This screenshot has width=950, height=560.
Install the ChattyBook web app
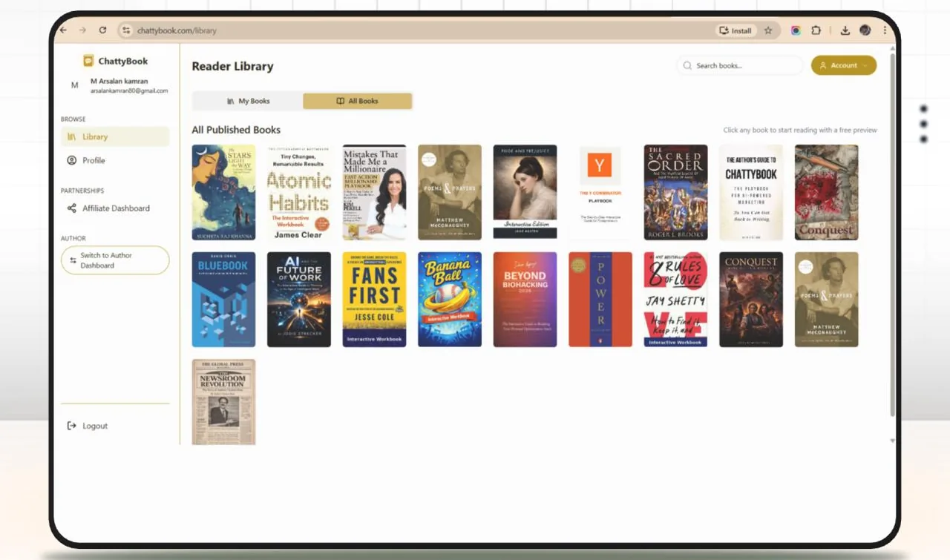click(x=736, y=30)
